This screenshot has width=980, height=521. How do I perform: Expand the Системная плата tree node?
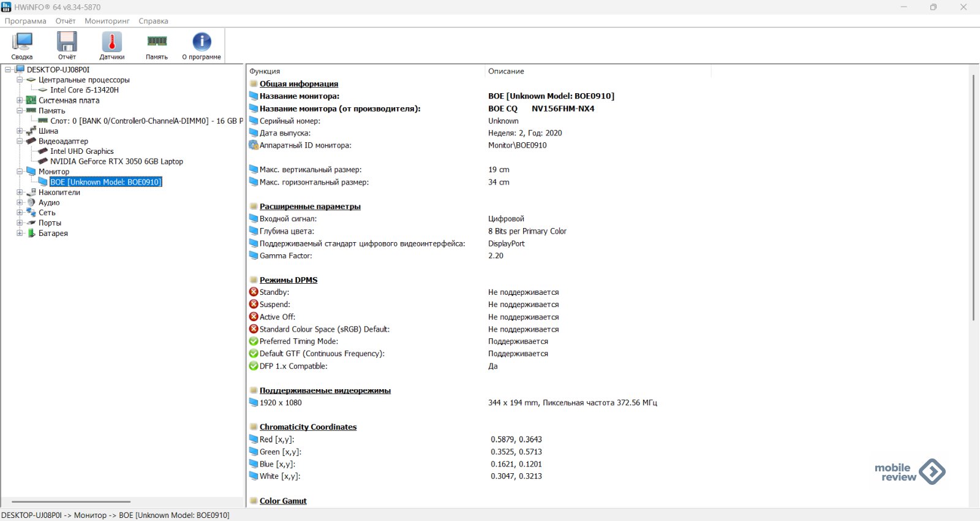click(x=20, y=101)
